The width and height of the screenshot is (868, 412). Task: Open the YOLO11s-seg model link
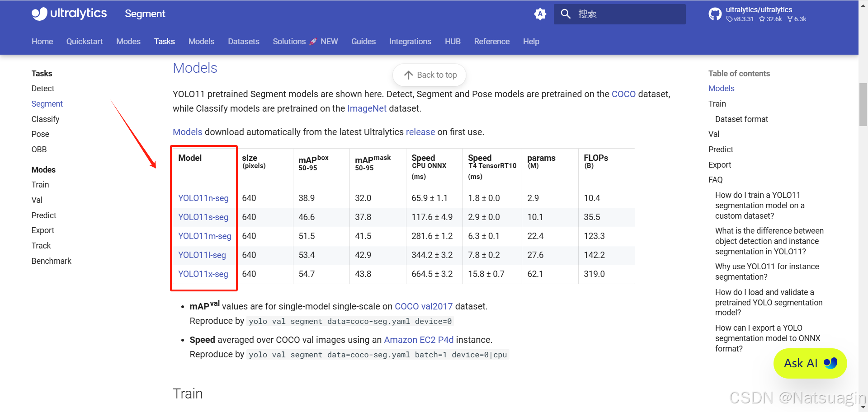[203, 217]
